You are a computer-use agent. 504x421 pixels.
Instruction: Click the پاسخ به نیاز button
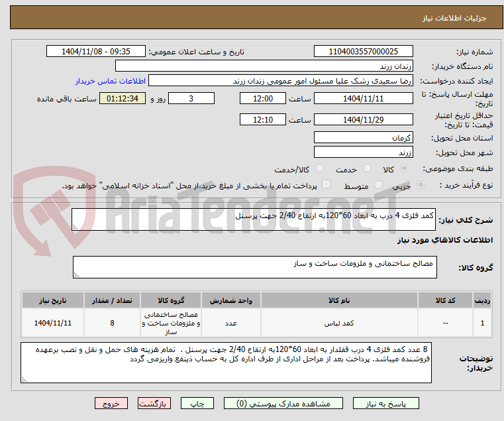pos(385,403)
